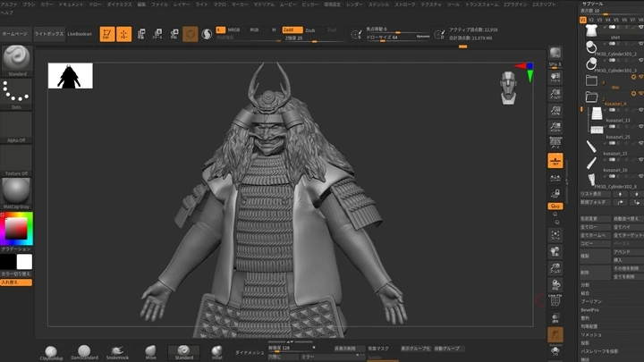Open the マテリアル menu
Viewport: 644px width, 362px height.
[264, 4]
